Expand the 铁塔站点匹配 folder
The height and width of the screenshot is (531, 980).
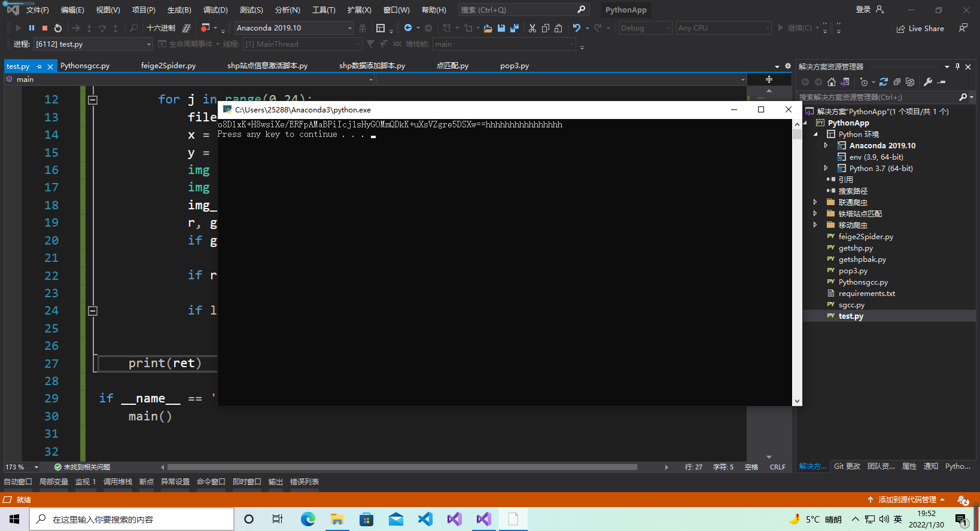click(x=815, y=213)
